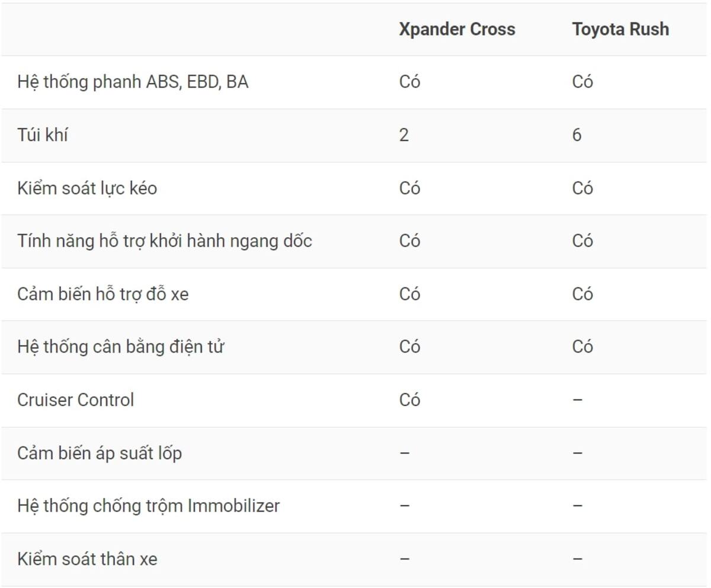Click the 'Cảm biến áp suất lốp' label
The image size is (711, 588).
pyautogui.click(x=100, y=453)
